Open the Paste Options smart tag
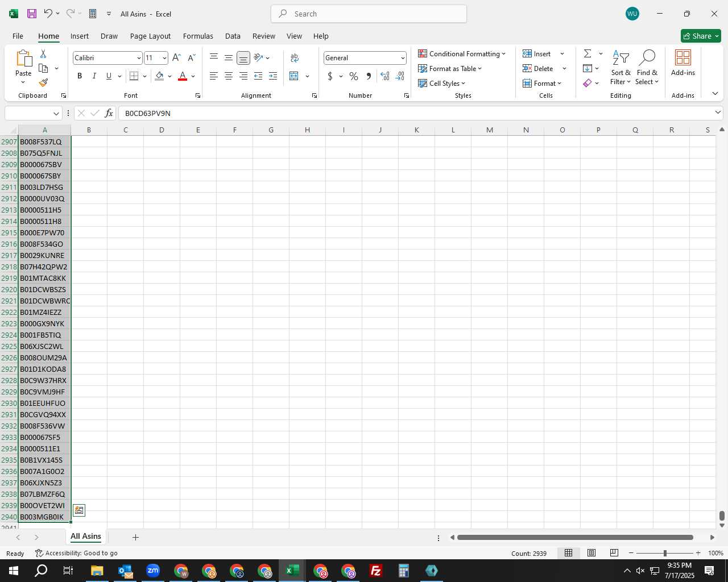 point(79,510)
